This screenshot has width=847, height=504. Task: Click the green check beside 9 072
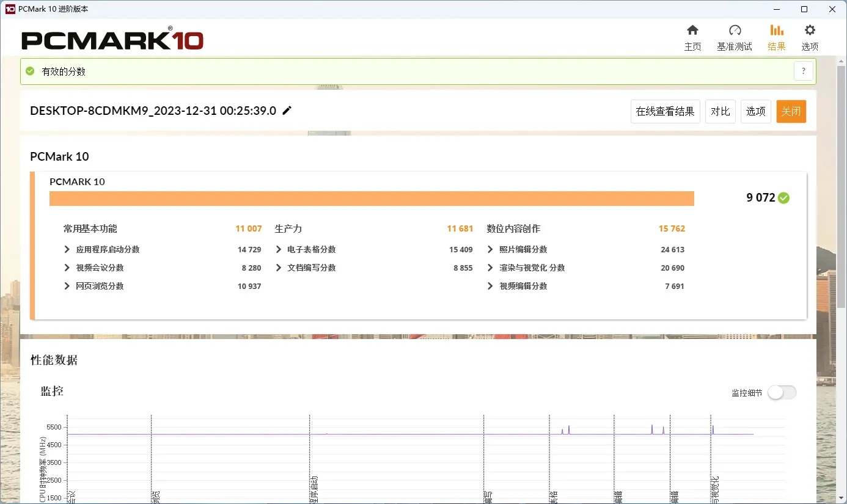click(784, 198)
